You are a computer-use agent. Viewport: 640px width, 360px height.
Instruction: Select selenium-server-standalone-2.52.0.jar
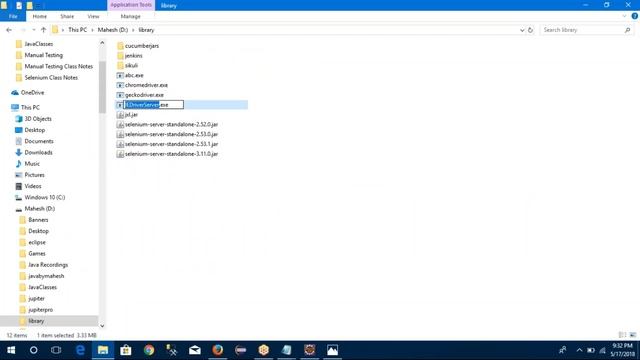(x=171, y=124)
